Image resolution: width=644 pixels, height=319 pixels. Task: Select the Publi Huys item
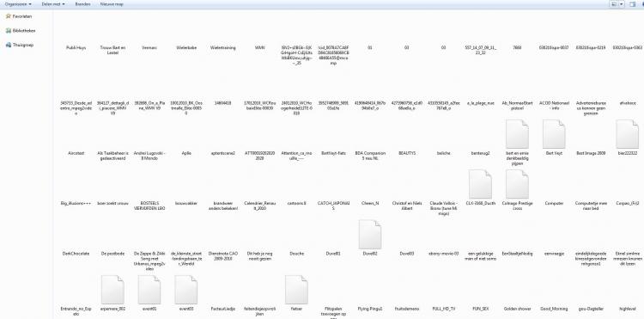[76, 47]
